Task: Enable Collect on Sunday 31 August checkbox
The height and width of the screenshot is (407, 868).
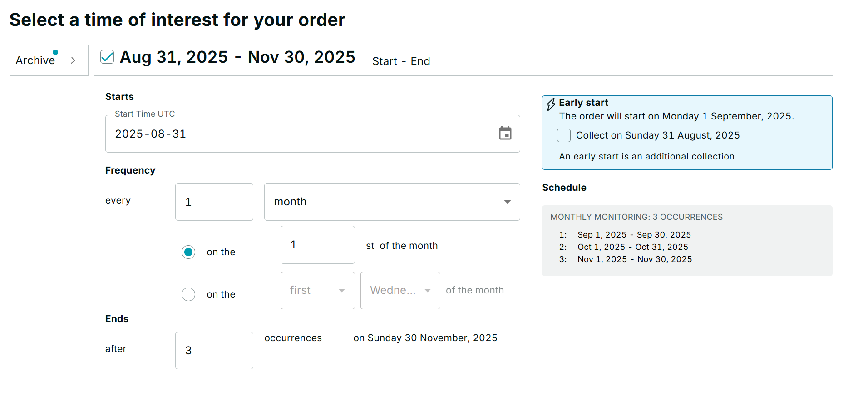Action: click(x=564, y=135)
